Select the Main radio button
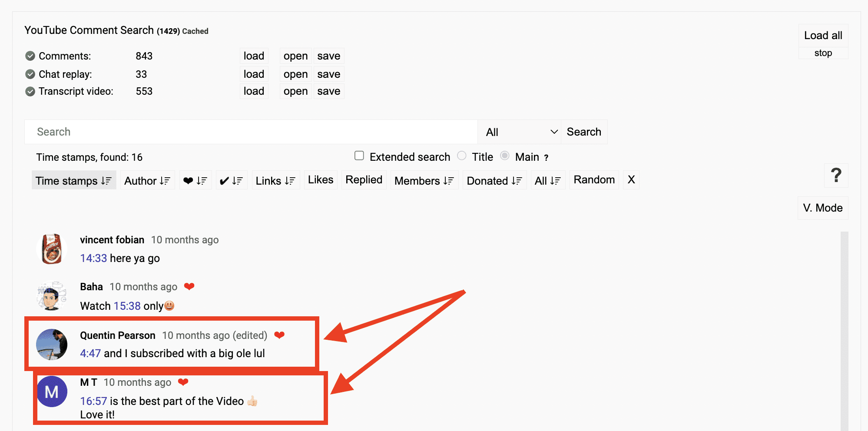 pyautogui.click(x=504, y=156)
